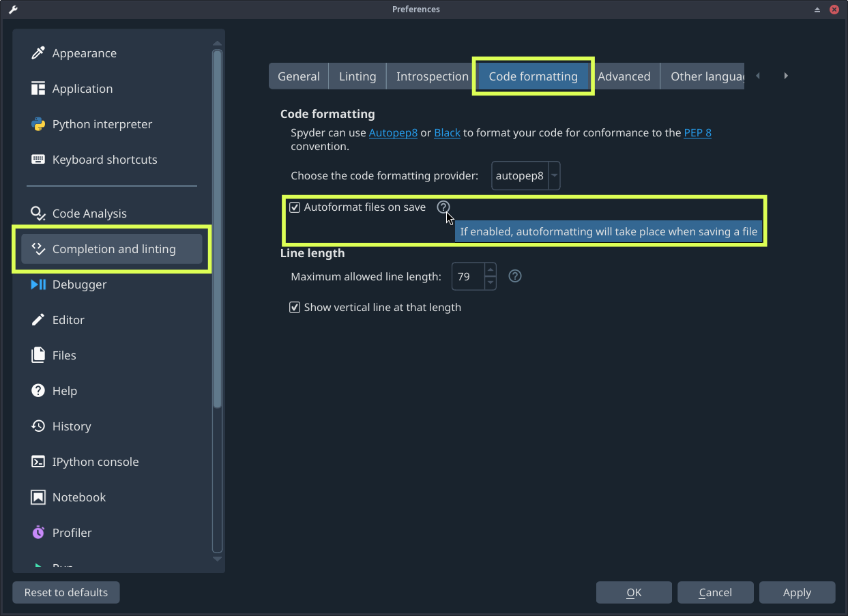Click the IPython console prompt icon

point(38,461)
